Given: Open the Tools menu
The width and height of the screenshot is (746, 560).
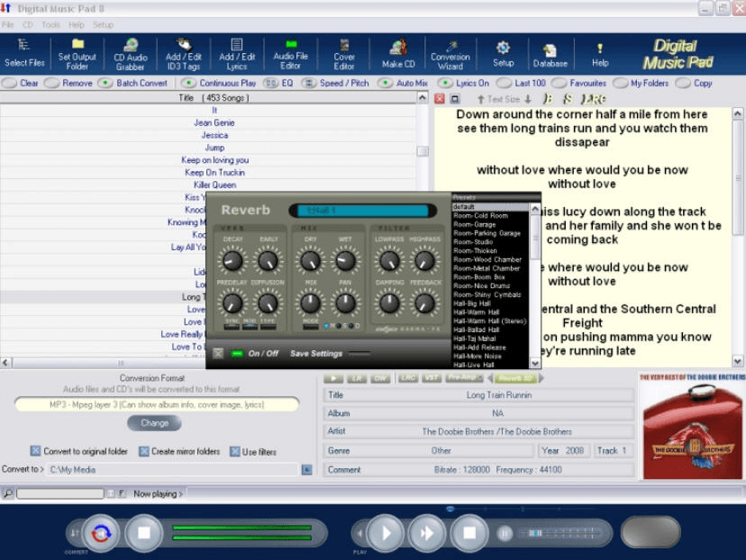Looking at the screenshot, I should click(x=50, y=24).
